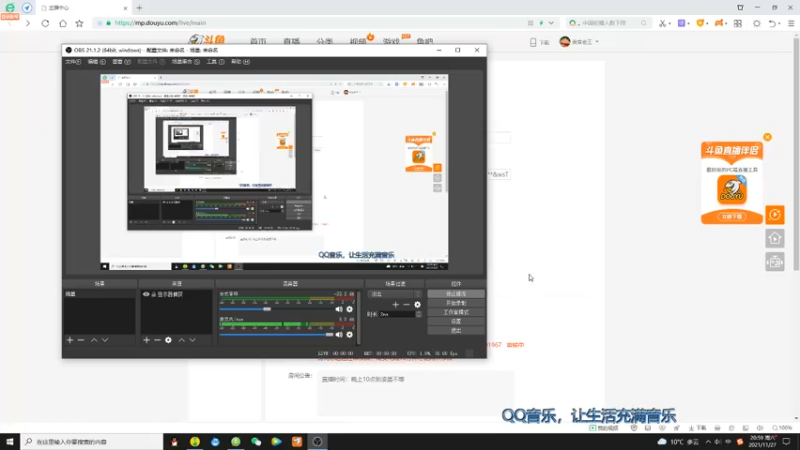800x450 pixels.
Task: Click the mixer panel vertical scrollbar
Action: tap(359, 317)
